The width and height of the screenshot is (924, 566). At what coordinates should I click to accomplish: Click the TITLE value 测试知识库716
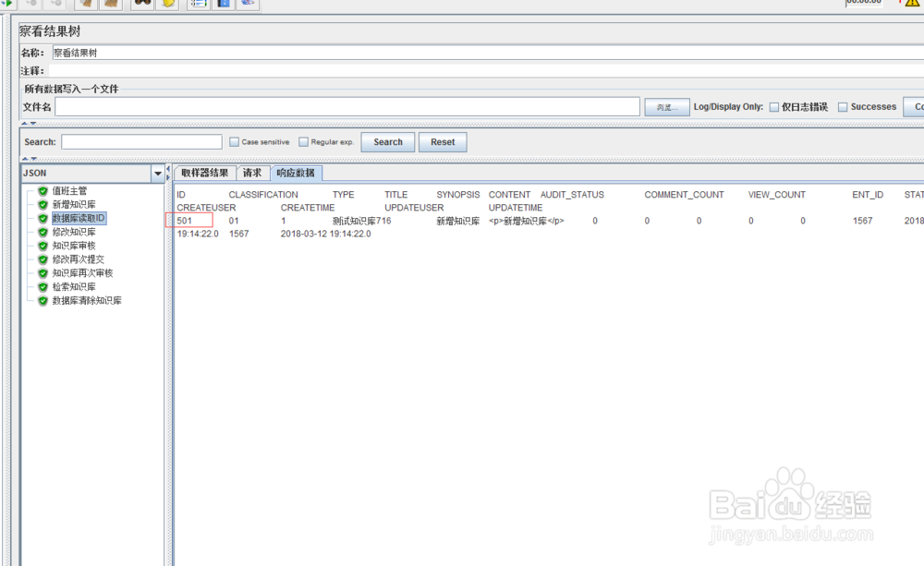coord(362,221)
